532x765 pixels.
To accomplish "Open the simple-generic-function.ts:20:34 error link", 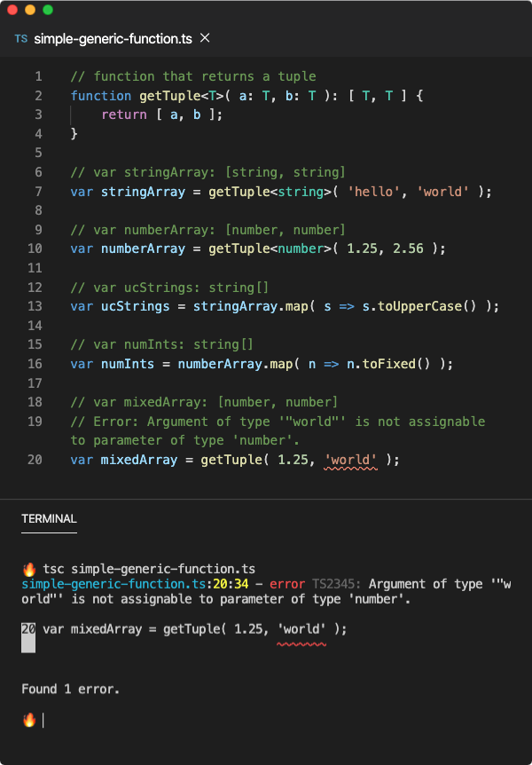I will [x=135, y=584].
